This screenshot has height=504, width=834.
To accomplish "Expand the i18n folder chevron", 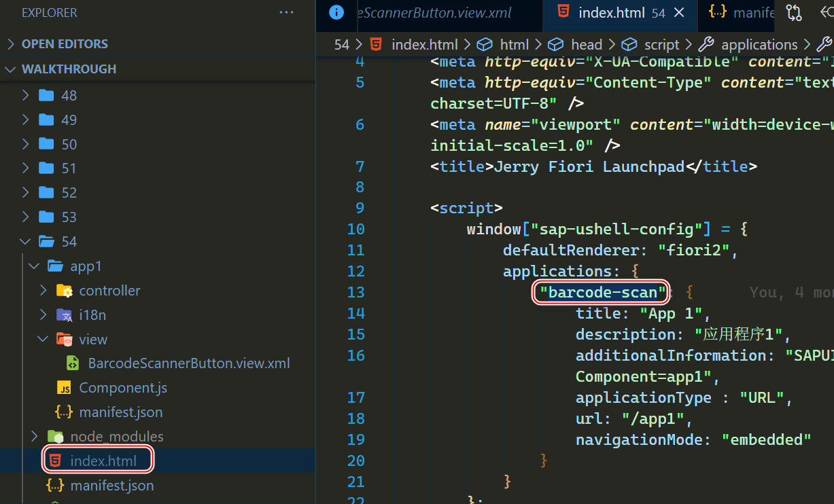I will tap(43, 315).
